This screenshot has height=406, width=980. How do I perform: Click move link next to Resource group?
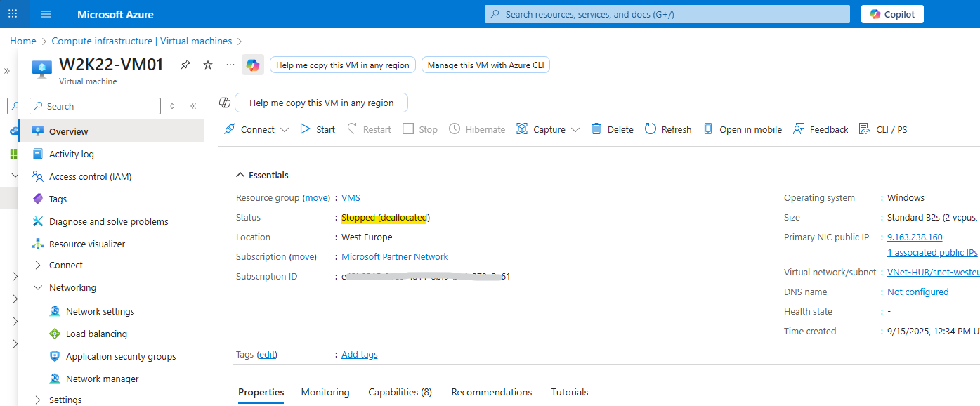click(x=316, y=198)
